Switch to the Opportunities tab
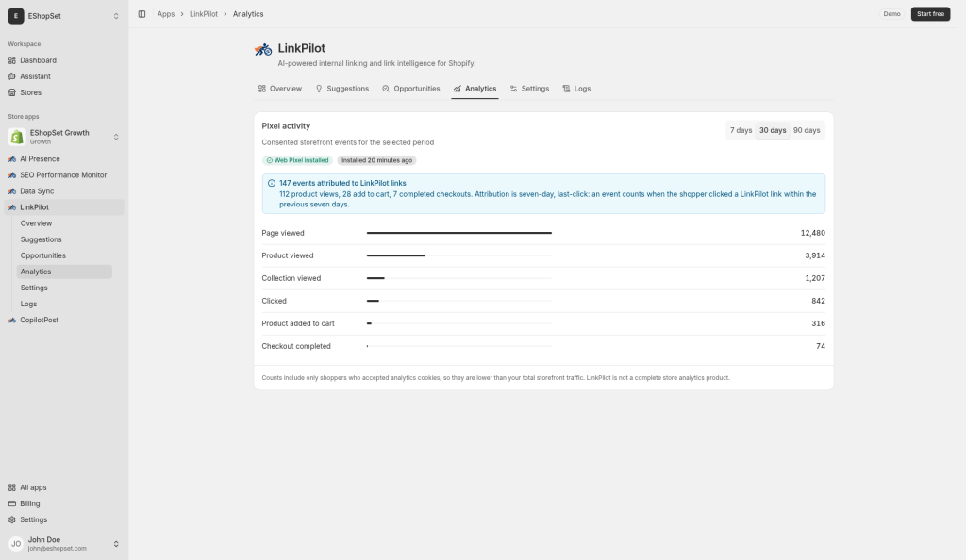The image size is (966, 560). pos(411,89)
